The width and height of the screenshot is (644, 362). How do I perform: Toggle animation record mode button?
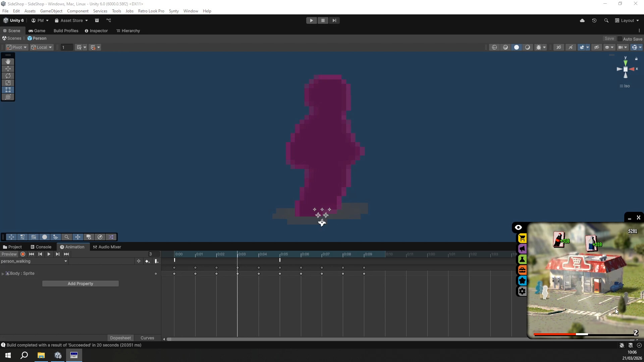pos(23,254)
